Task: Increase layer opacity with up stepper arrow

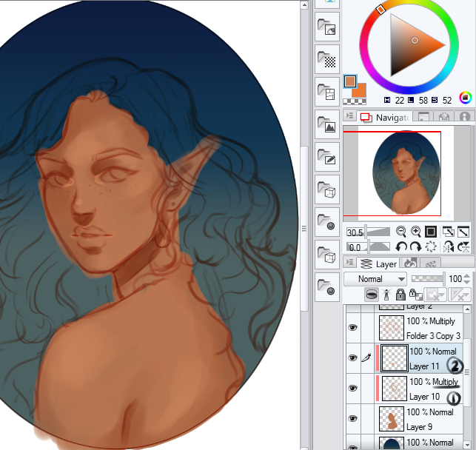Action: (x=468, y=276)
